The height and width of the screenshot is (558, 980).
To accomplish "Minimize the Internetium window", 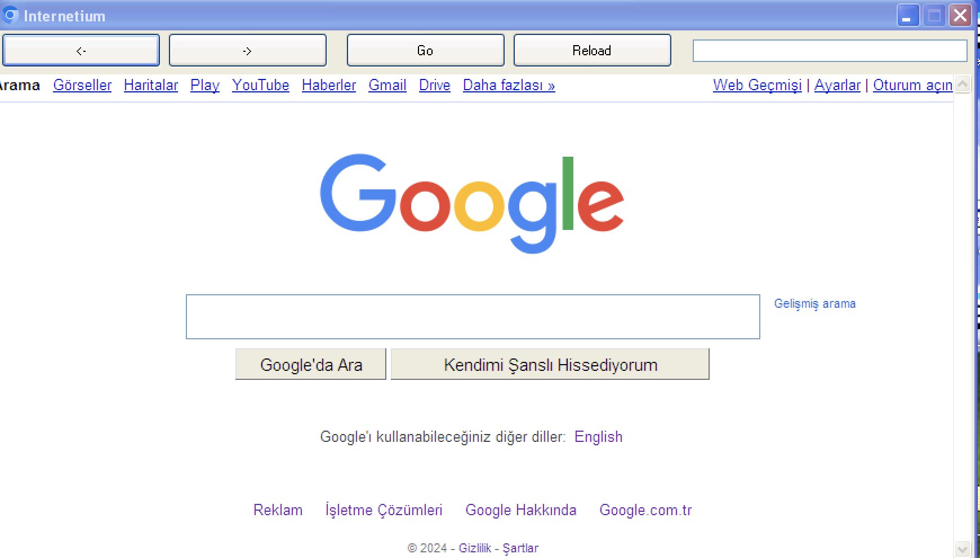I will point(908,16).
